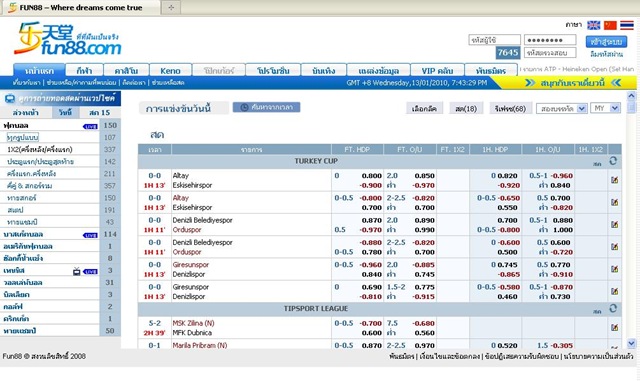Click the username input field

point(494,40)
